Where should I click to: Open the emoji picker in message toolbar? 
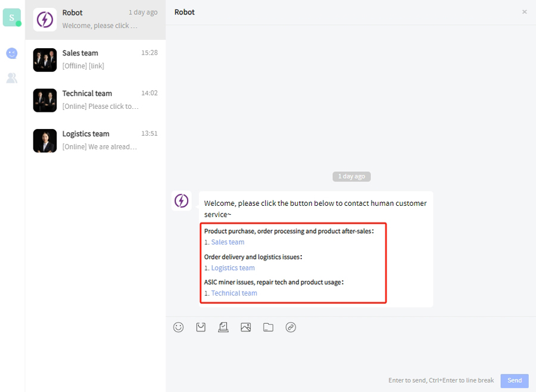pos(178,327)
